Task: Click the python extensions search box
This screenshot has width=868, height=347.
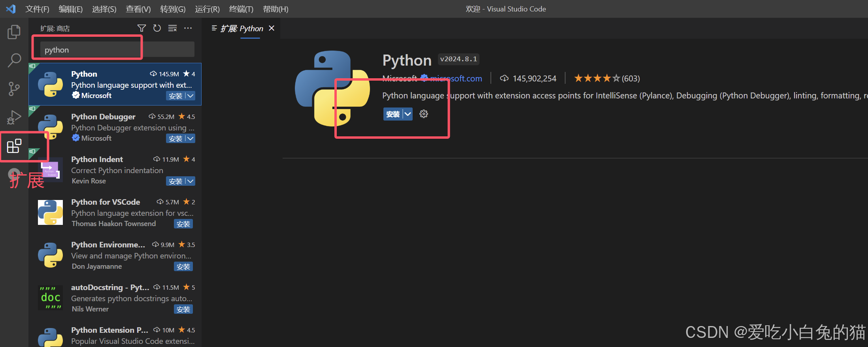Action: pos(117,50)
